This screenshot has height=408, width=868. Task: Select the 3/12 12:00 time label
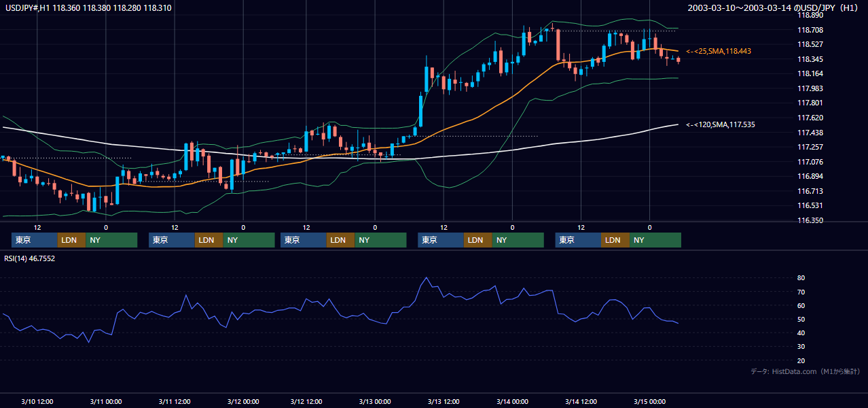tap(306, 401)
